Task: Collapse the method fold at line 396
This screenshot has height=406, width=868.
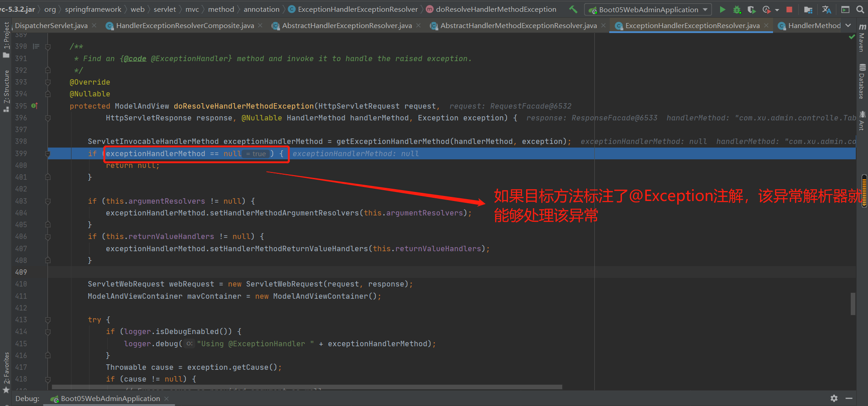Action: coord(47,118)
